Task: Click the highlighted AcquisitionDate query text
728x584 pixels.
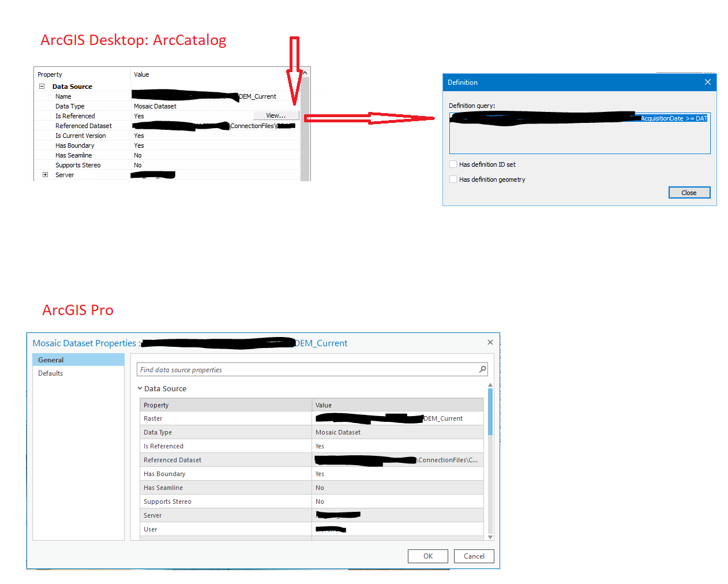Action: pos(674,118)
